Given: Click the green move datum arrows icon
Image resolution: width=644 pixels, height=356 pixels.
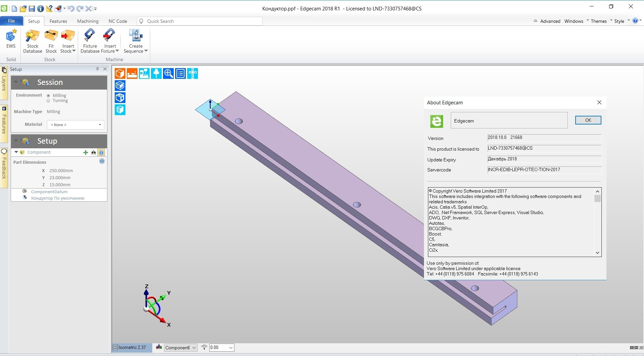Looking at the screenshot, I should (x=86, y=152).
